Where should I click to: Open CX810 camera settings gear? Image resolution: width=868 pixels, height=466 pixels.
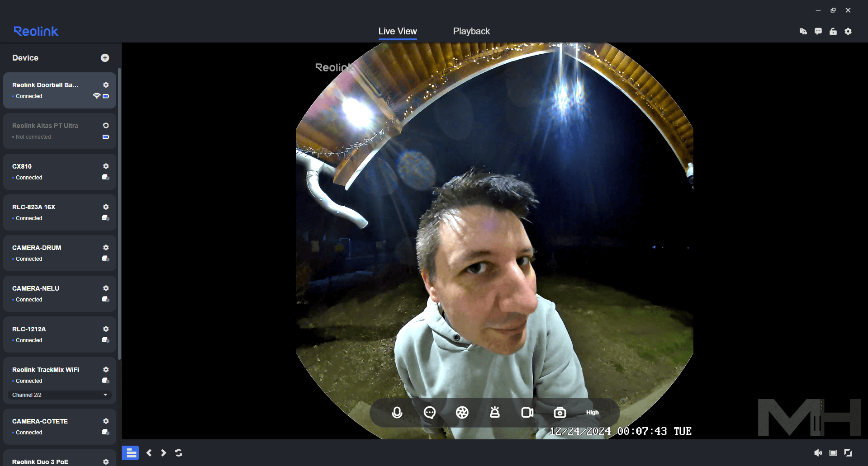pyautogui.click(x=106, y=166)
